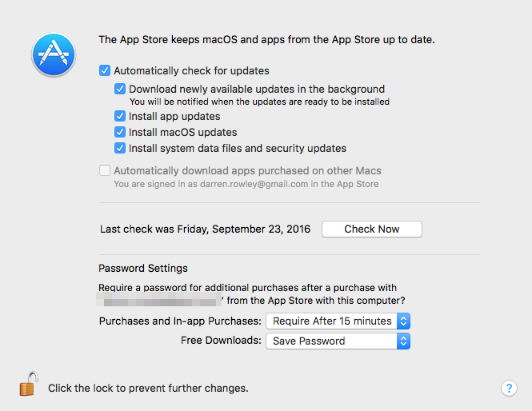Click the blue stepper arrows beside Require After 15 minutes
Screen dimensions: 532x411
pos(403,321)
